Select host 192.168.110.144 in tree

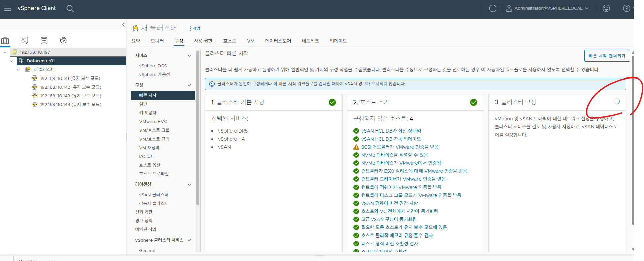pos(70,104)
